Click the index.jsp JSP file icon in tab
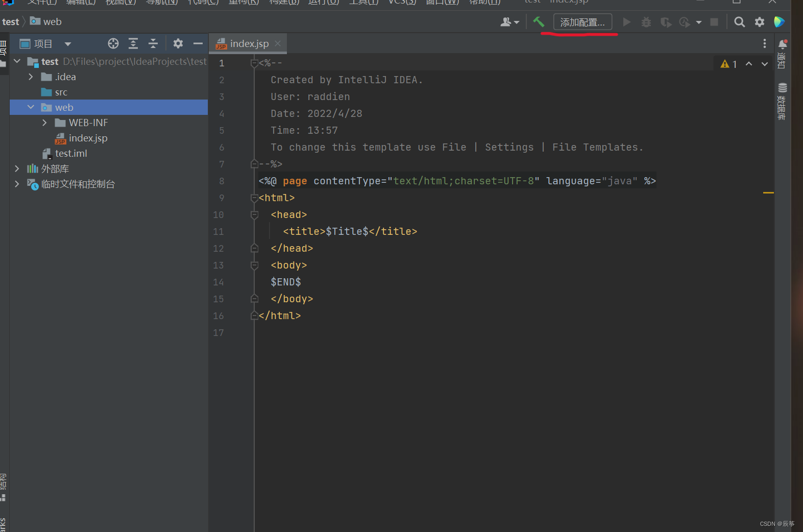The height and width of the screenshot is (532, 803). 221,44
